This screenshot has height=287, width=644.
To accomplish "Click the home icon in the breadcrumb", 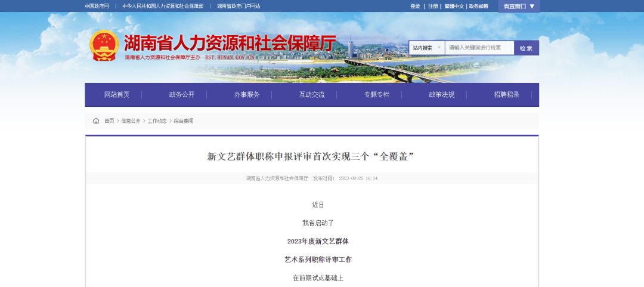I will pos(96,121).
